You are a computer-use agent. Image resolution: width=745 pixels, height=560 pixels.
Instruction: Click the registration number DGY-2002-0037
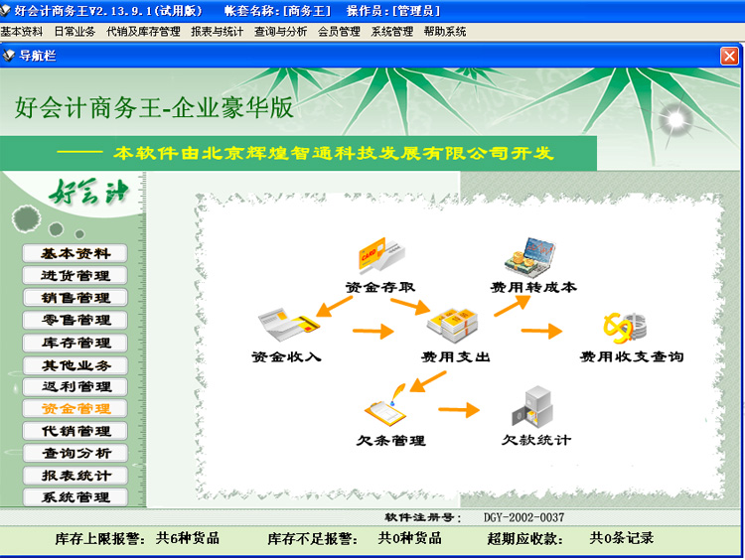[523, 517]
